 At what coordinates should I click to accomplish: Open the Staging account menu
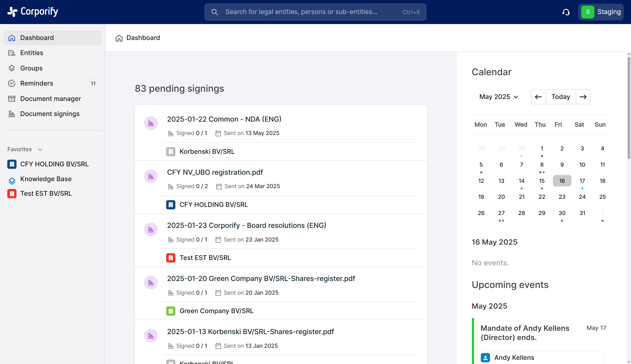(609, 12)
